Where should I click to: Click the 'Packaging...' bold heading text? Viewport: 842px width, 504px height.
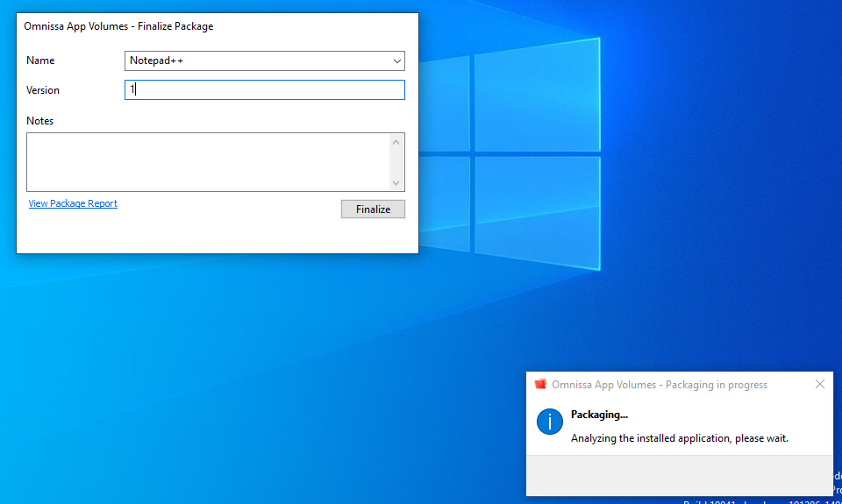point(599,415)
